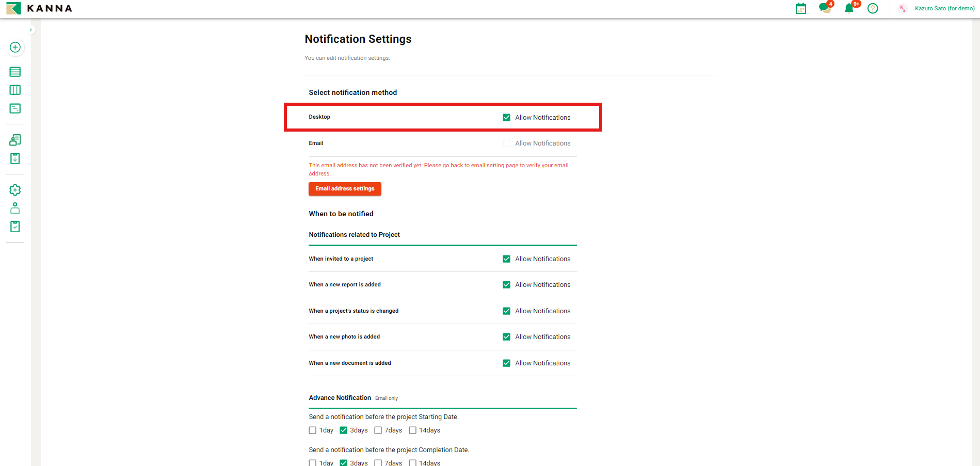Open the notifications bell icon
The width and height of the screenshot is (980, 466).
point(849,9)
